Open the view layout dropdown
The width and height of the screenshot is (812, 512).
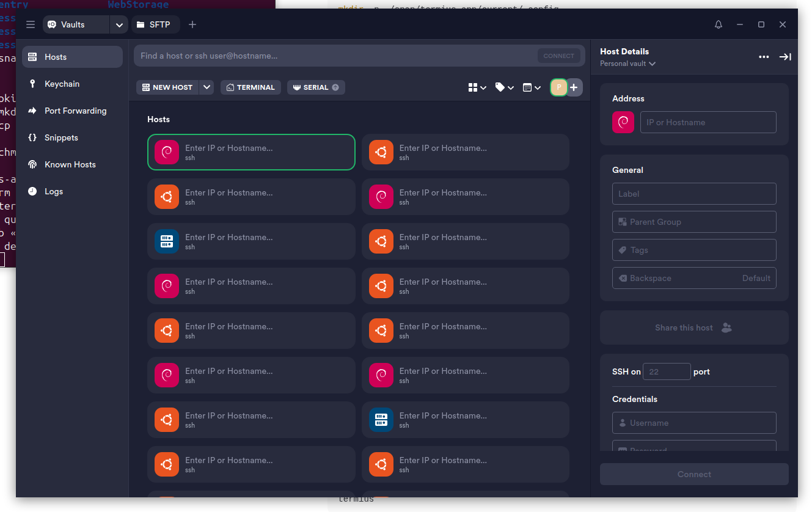click(x=477, y=87)
